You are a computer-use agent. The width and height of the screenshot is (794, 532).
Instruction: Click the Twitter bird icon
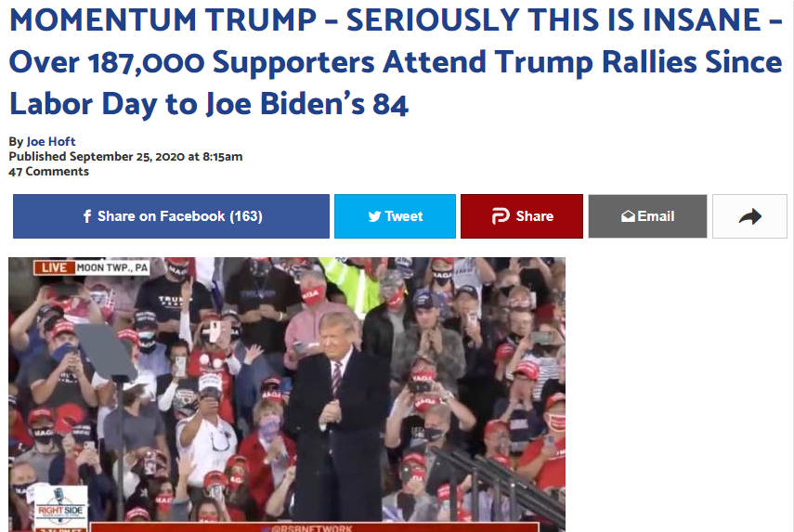[374, 216]
